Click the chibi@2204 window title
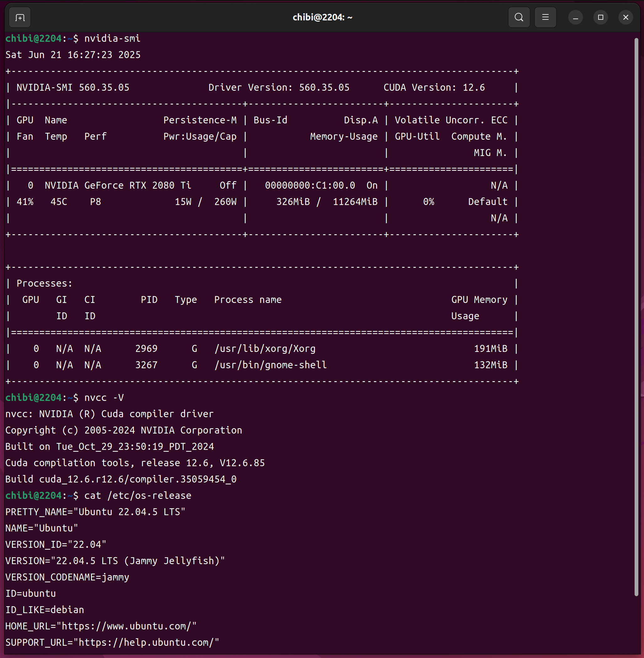The width and height of the screenshot is (644, 658). point(322,17)
